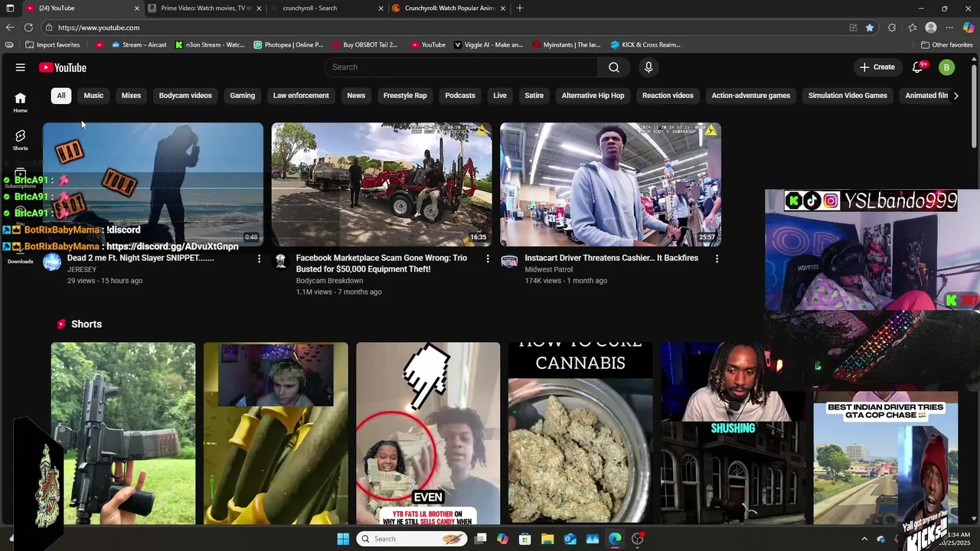Open options for Dead 2 me video
Screen dimensions: 980x551
click(x=259, y=259)
